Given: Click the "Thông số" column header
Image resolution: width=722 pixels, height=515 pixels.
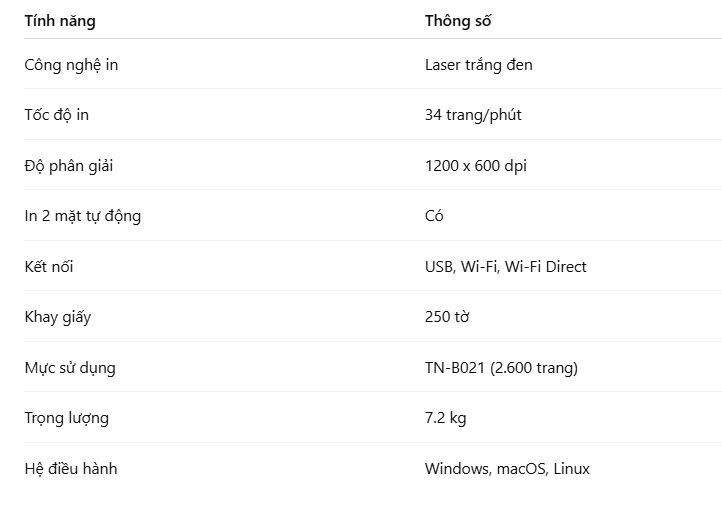Looking at the screenshot, I should 458,20.
